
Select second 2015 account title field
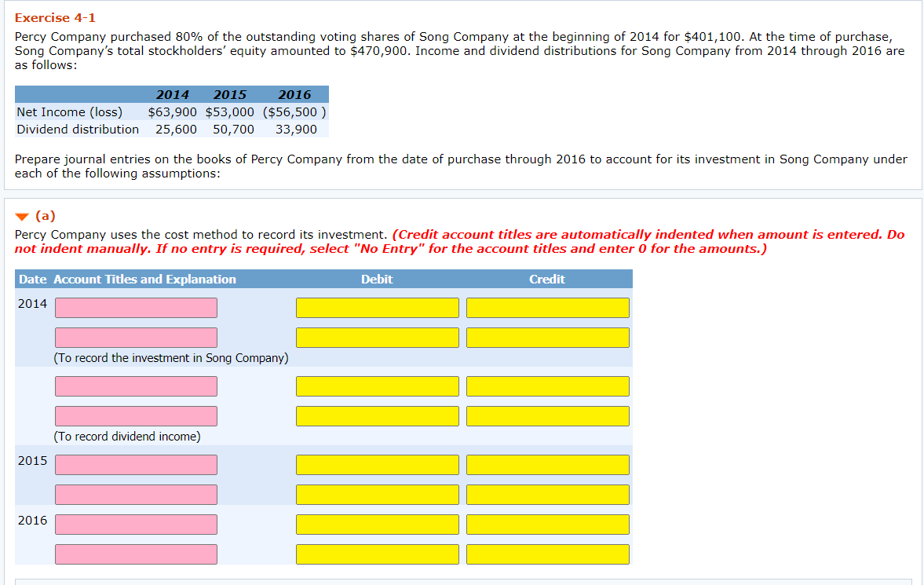click(x=136, y=495)
